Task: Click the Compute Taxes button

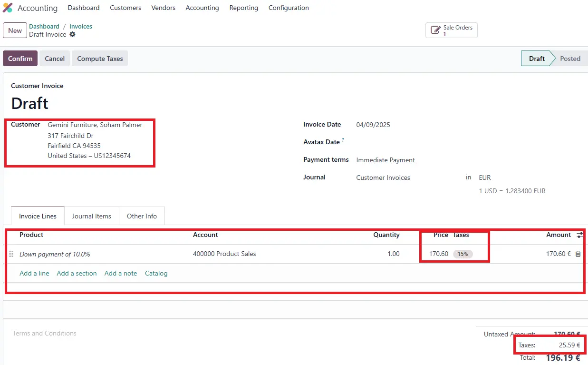Action: tap(100, 59)
